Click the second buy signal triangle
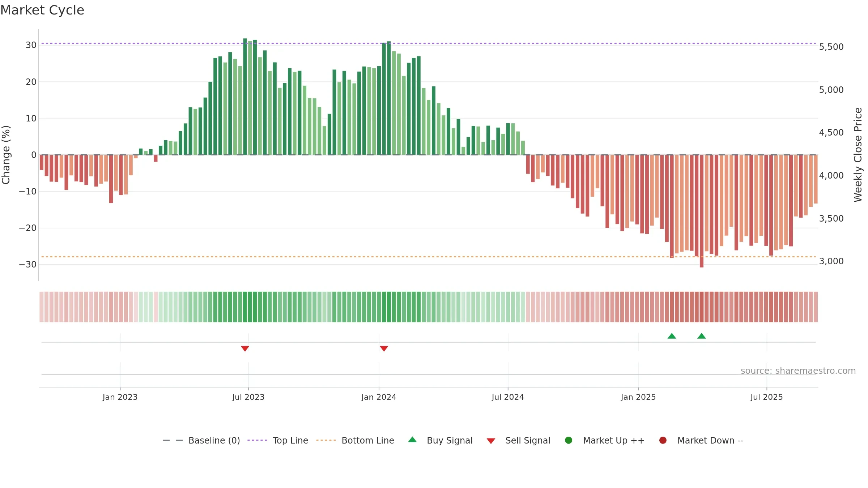The width and height of the screenshot is (868, 488). tap(702, 336)
